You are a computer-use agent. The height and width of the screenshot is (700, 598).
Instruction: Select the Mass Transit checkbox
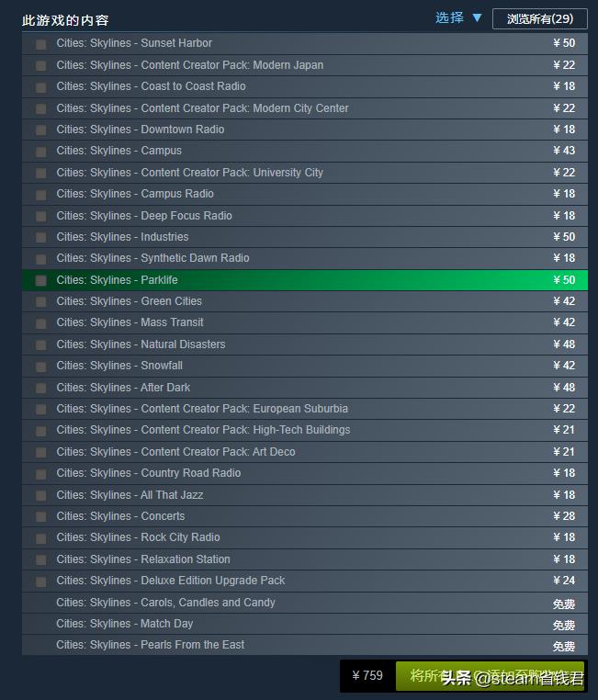point(40,323)
